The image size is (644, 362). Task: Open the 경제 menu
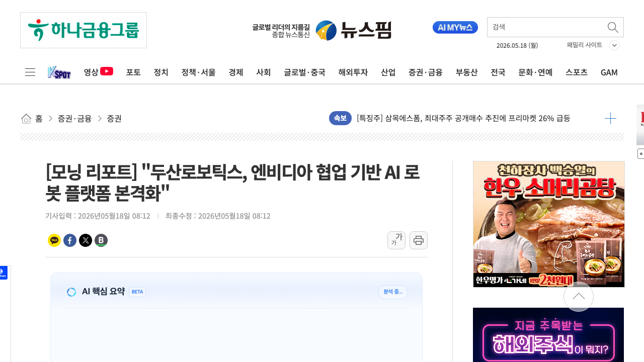pos(236,72)
